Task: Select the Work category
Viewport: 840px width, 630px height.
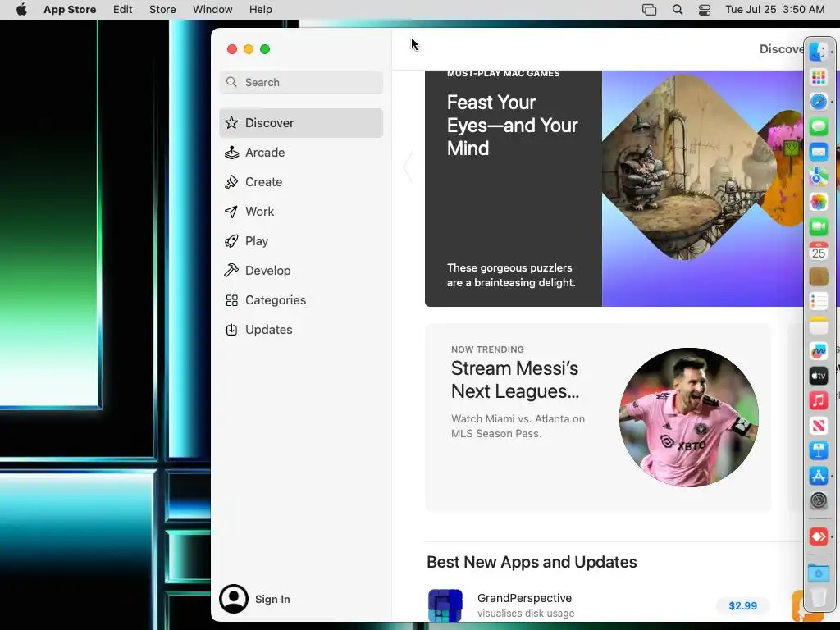Action: coord(301,211)
